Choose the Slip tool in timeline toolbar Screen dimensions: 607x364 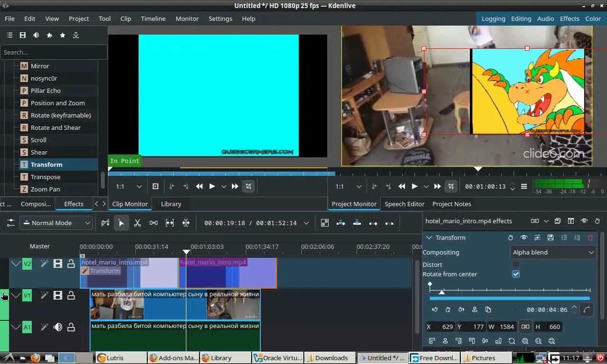click(170, 223)
